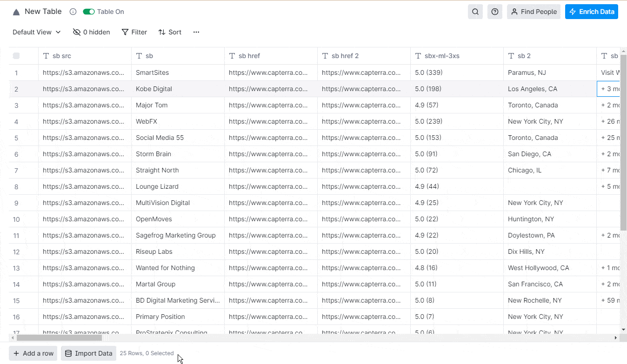
Task: Expand the Default View dropdown
Action: pyautogui.click(x=37, y=32)
